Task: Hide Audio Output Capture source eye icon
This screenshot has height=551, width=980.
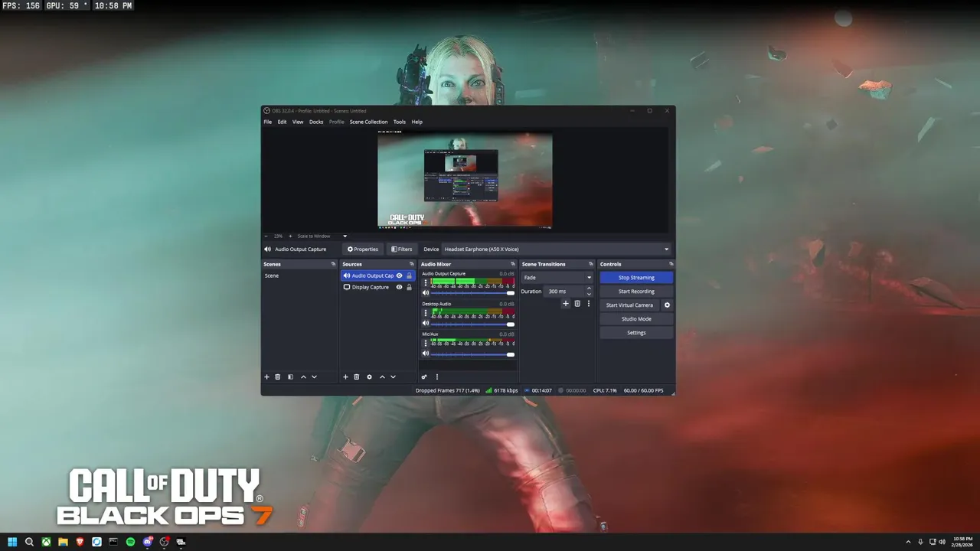Action: click(399, 275)
